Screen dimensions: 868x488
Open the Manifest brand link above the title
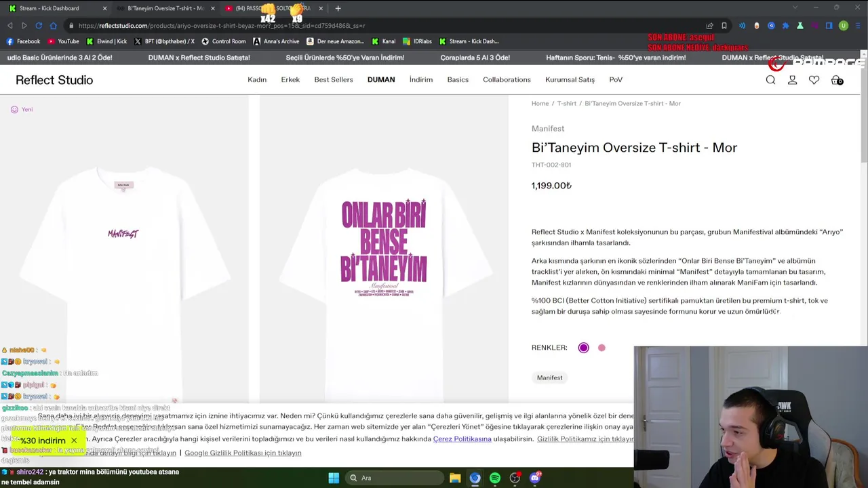(548, 129)
